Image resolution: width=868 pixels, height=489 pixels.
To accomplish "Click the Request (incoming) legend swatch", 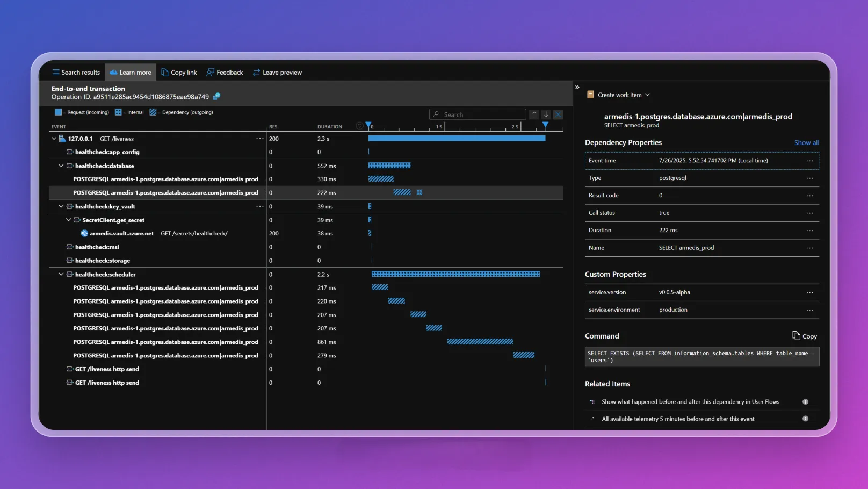I will click(58, 112).
